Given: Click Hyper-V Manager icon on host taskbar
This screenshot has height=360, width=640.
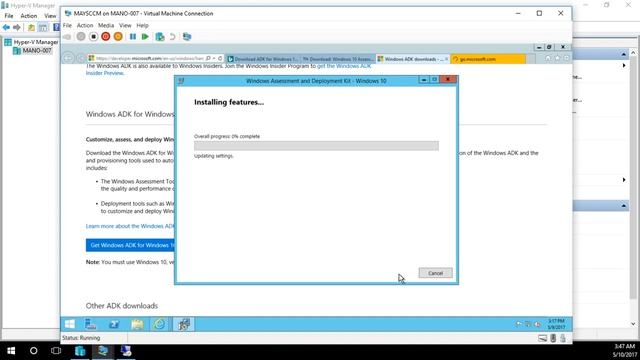Looking at the screenshot, I should point(80,351).
